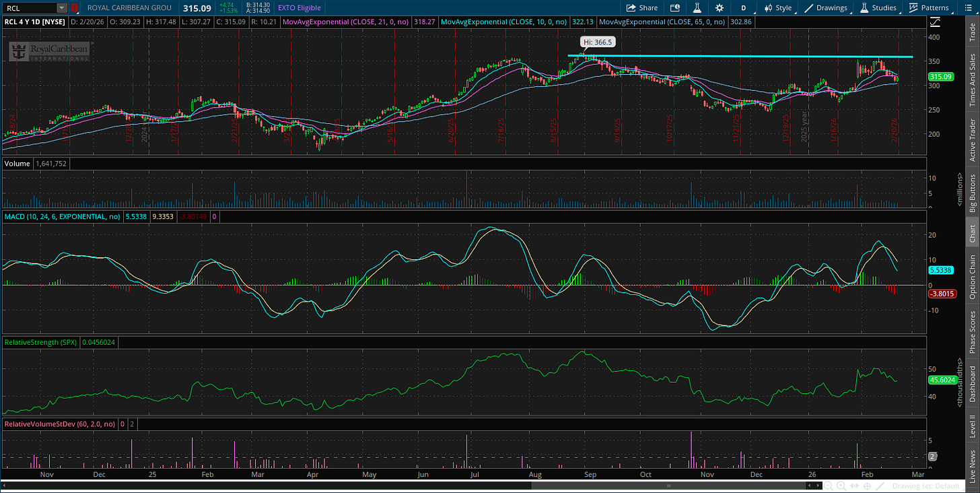
Task: Click the alert bubble icon beside Share
Action: point(675,8)
